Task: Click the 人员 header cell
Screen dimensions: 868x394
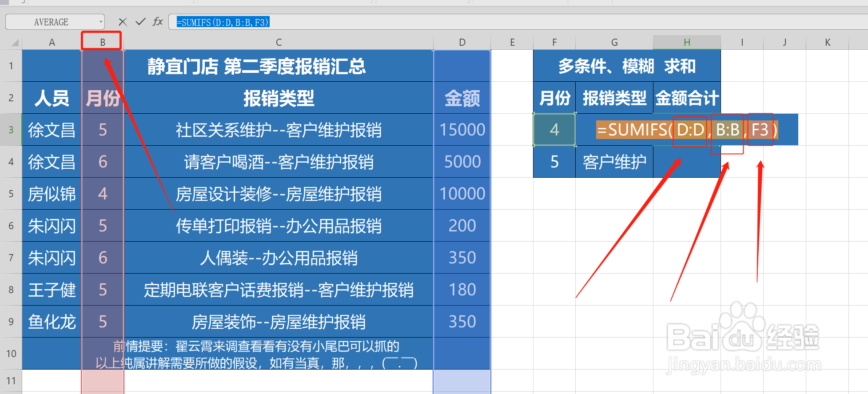Action: (x=52, y=98)
